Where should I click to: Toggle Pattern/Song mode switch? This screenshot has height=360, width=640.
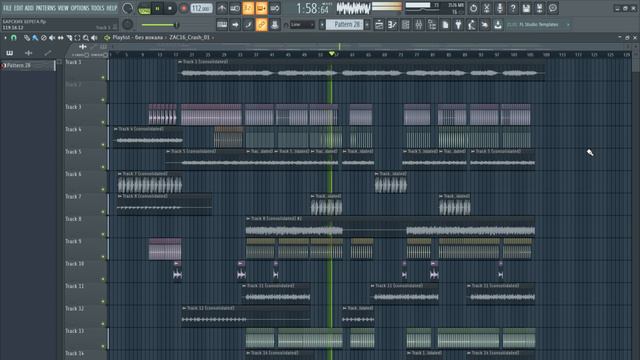(x=144, y=9)
